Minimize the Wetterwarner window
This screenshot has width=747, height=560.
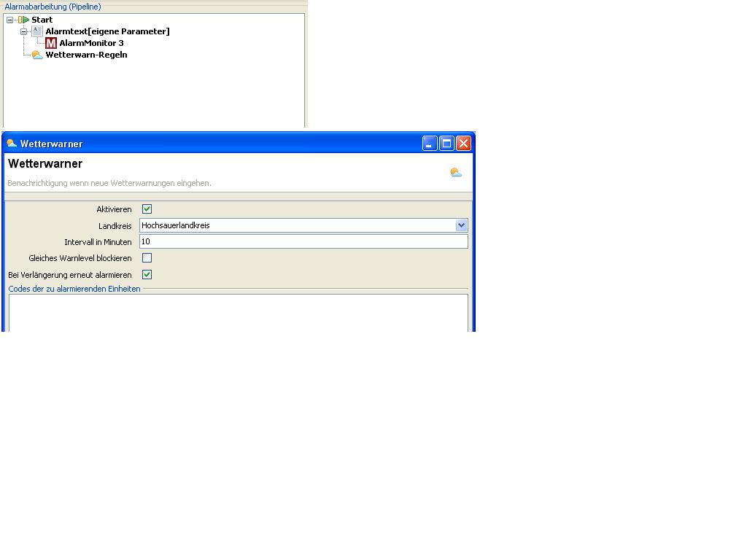pyautogui.click(x=430, y=144)
